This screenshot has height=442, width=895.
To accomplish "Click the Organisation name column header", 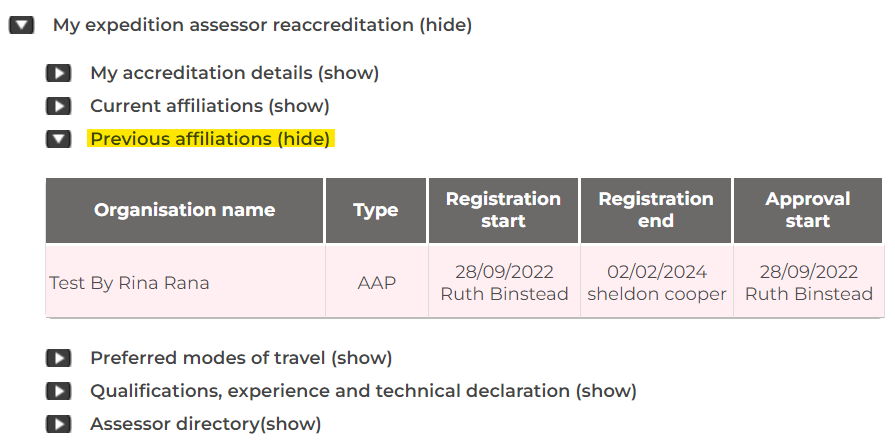I will (184, 210).
